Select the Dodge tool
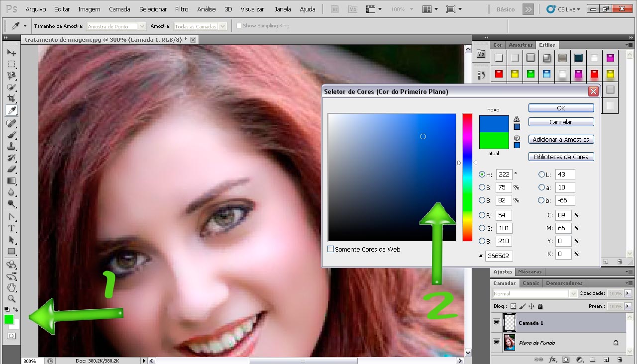Viewport: 637px width, 364px height. pos(11,203)
